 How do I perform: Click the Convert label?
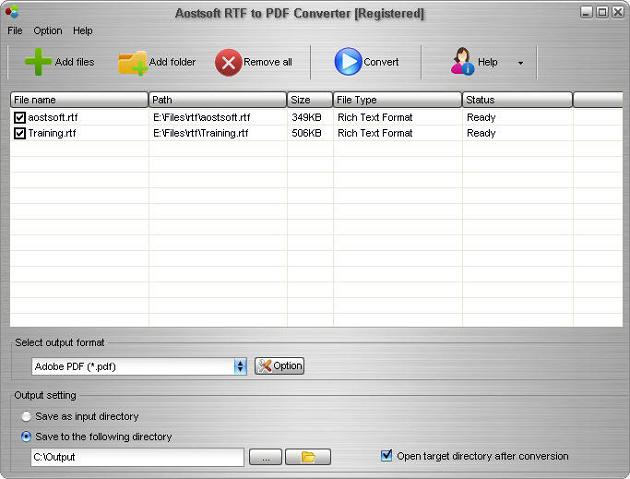tap(381, 62)
